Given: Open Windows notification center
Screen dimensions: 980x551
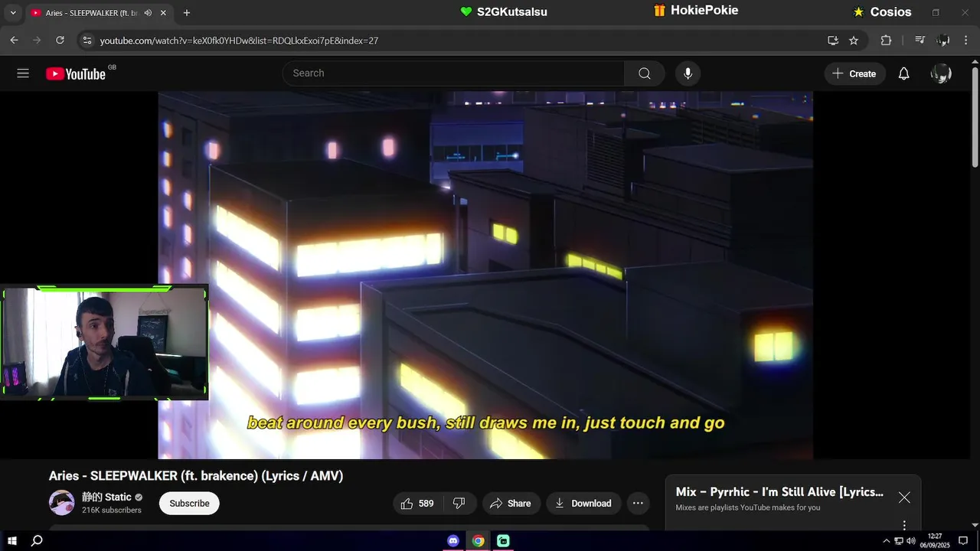Looking at the screenshot, I should tap(963, 541).
